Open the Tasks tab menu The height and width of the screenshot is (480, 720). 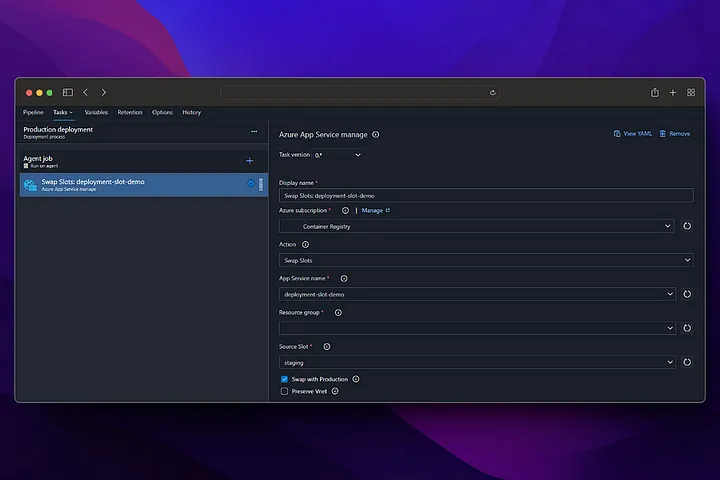[63, 112]
